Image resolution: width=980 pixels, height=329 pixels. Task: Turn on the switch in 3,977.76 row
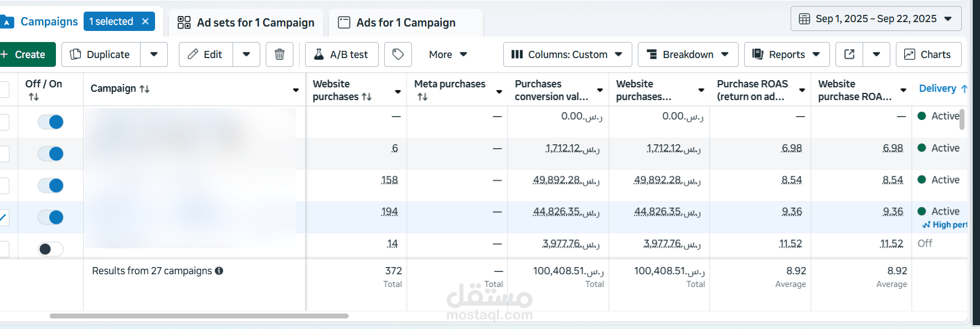(x=50, y=249)
